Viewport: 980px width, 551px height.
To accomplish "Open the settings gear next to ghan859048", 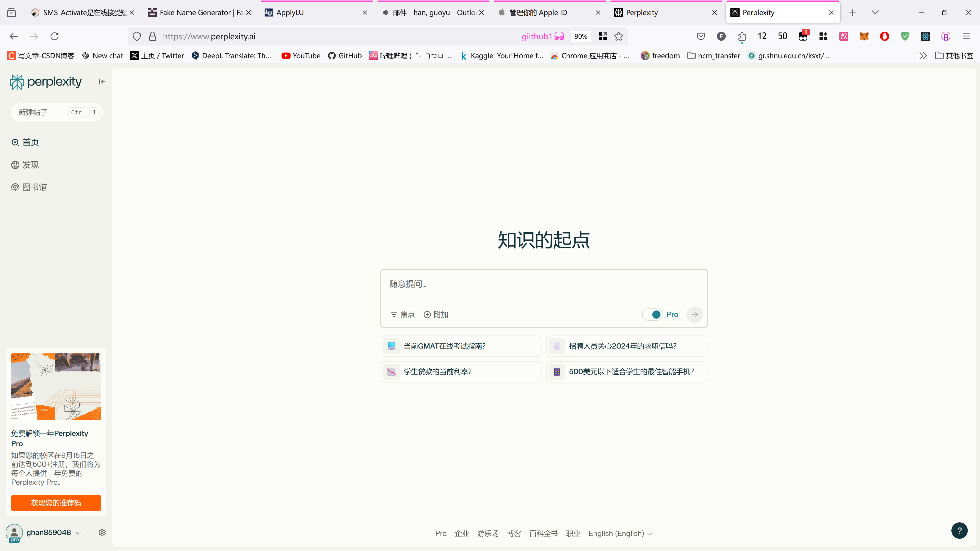I will pos(102,532).
